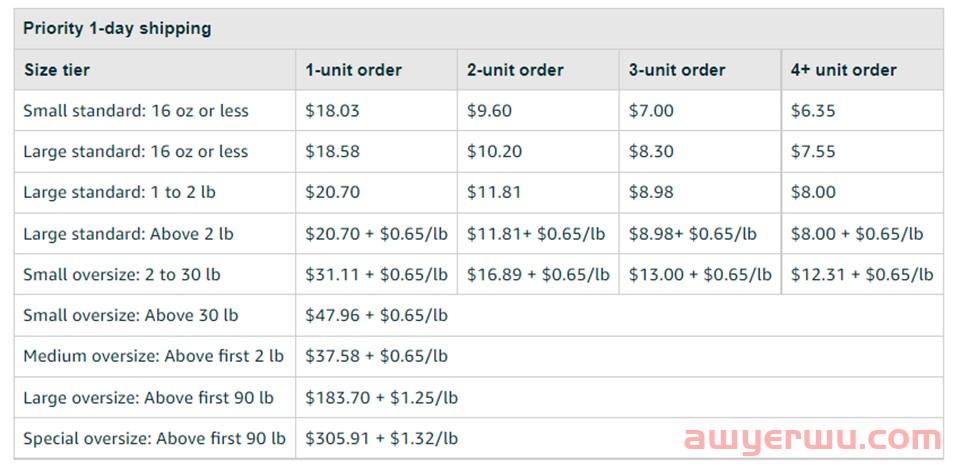Image resolution: width=960 pixels, height=469 pixels.
Task: Click the 1-unit order column header
Action: tap(353, 70)
